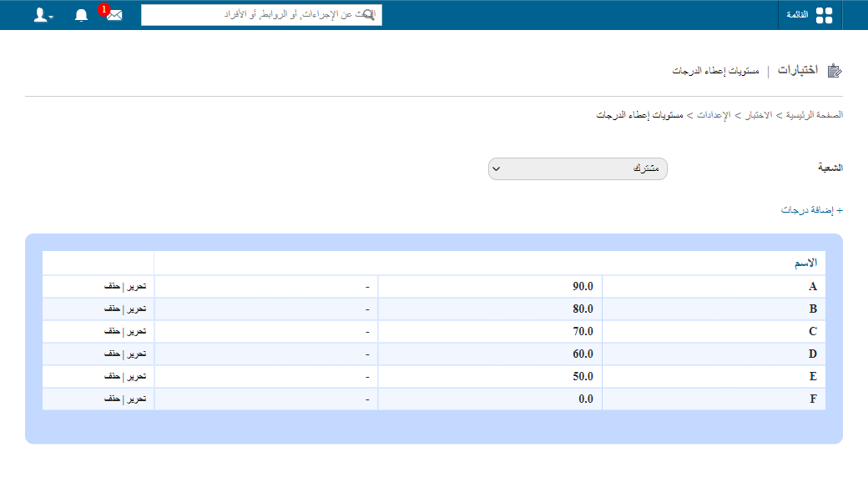The height and width of the screenshot is (477, 868).
Task: Select grade name cell B
Action: (x=714, y=309)
